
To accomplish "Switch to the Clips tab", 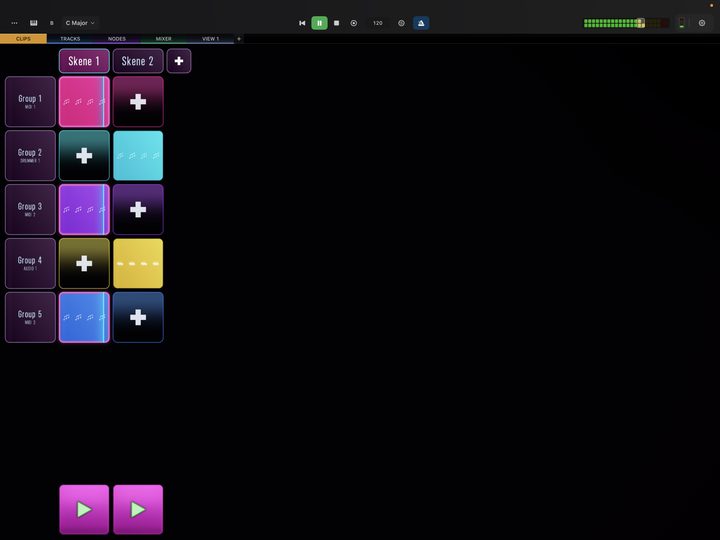I will [23, 39].
